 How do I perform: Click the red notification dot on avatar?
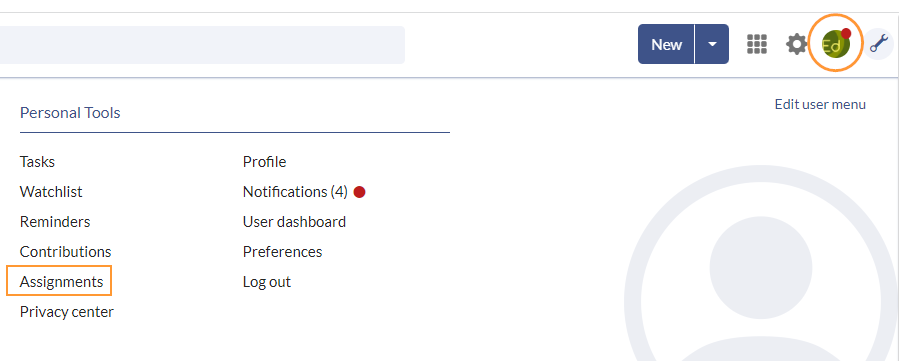pyautogui.click(x=845, y=33)
